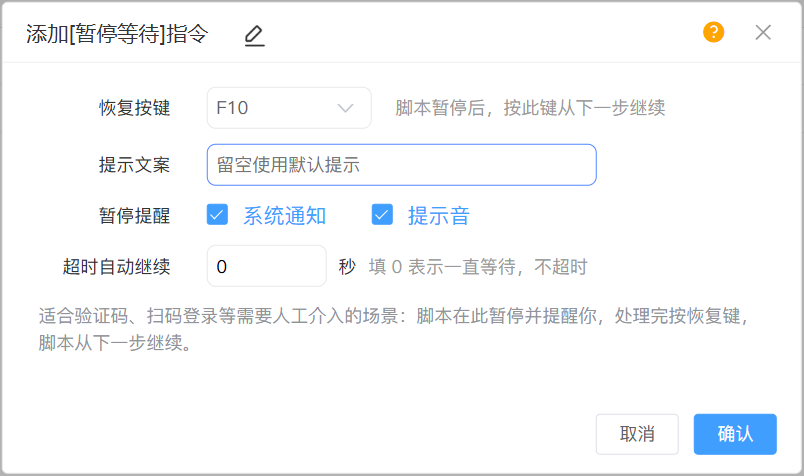This screenshot has height=476, width=804.
Task: Click the 超时自动继续 field label
Action: click(116, 267)
